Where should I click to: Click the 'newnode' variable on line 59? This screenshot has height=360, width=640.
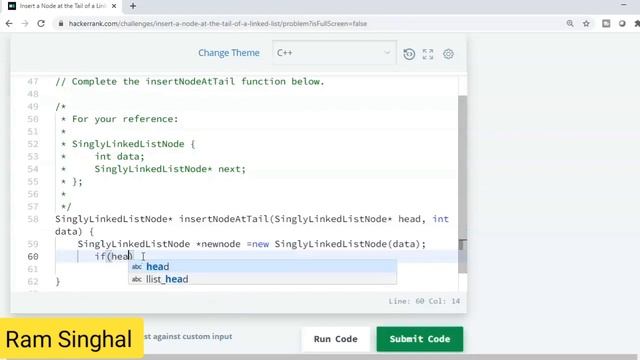tap(221, 244)
